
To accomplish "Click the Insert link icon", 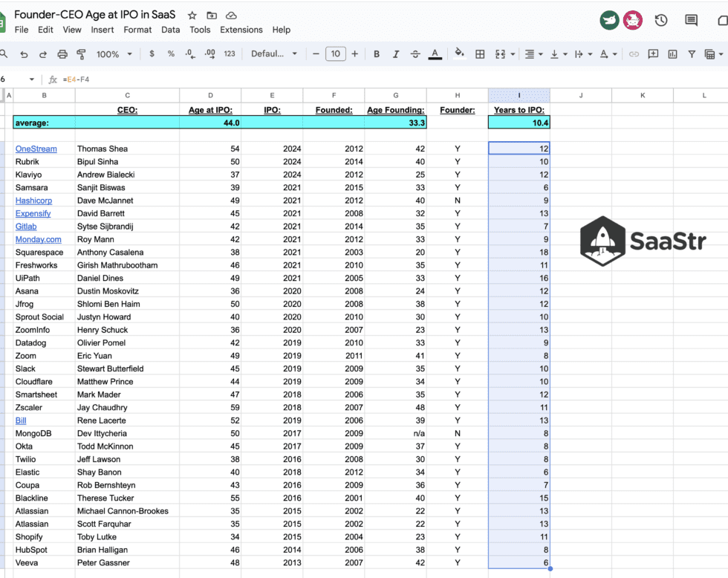I will tap(633, 54).
